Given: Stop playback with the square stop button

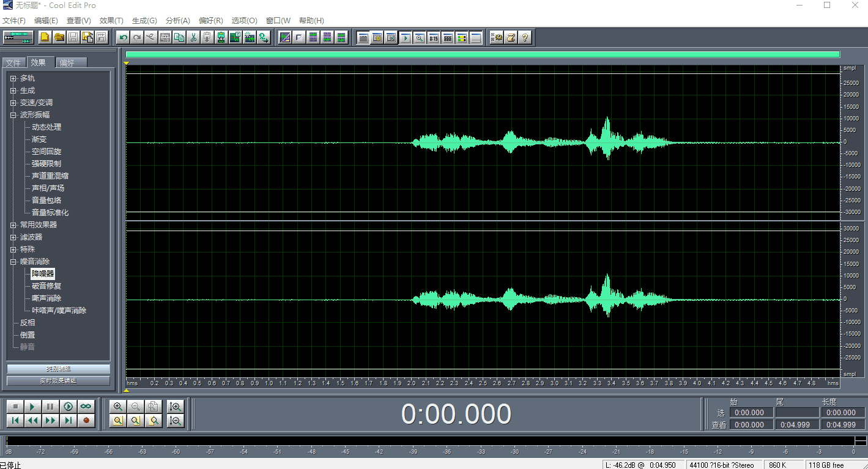Looking at the screenshot, I should coord(15,406).
